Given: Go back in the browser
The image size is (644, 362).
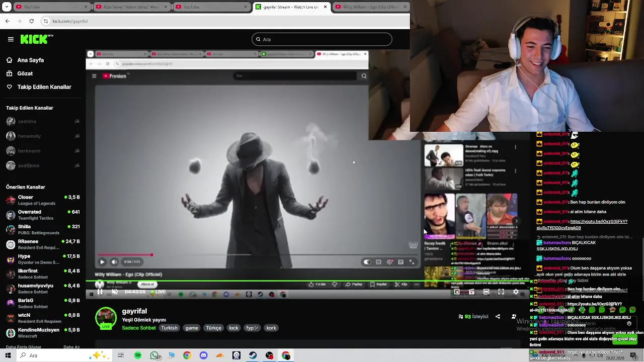Looking at the screenshot, I should [x=7, y=21].
